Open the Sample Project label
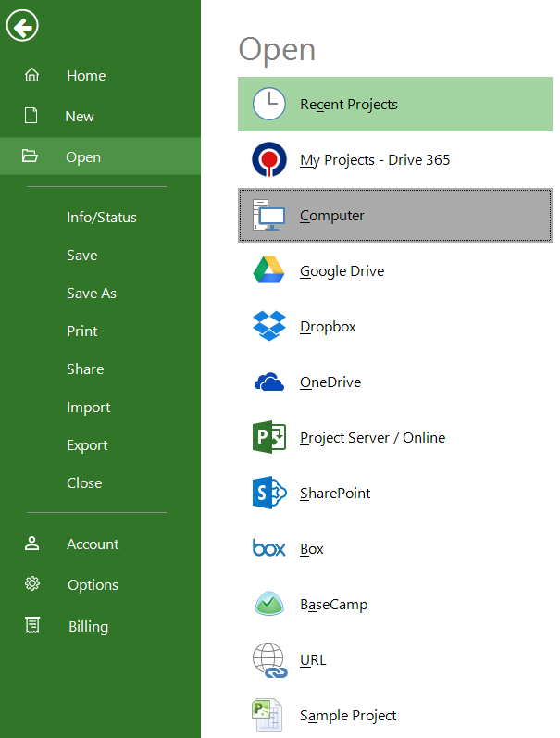Screen dimensions: 560x738 tap(348, 716)
